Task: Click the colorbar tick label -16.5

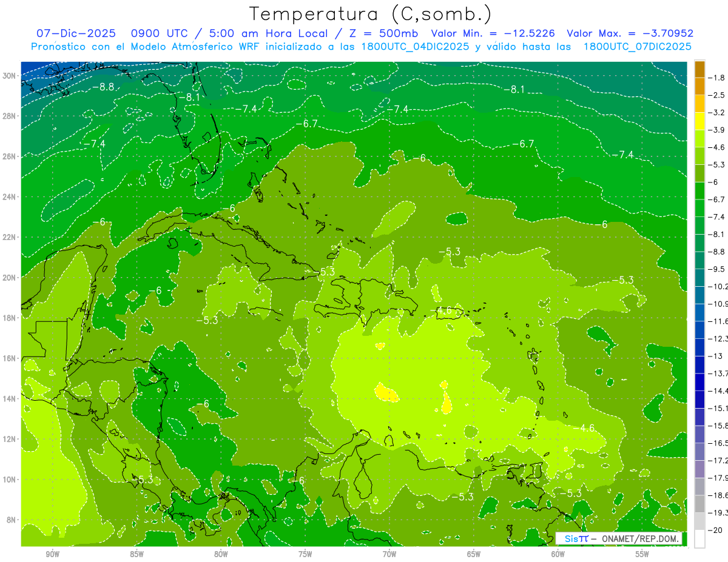Action: pos(718,443)
